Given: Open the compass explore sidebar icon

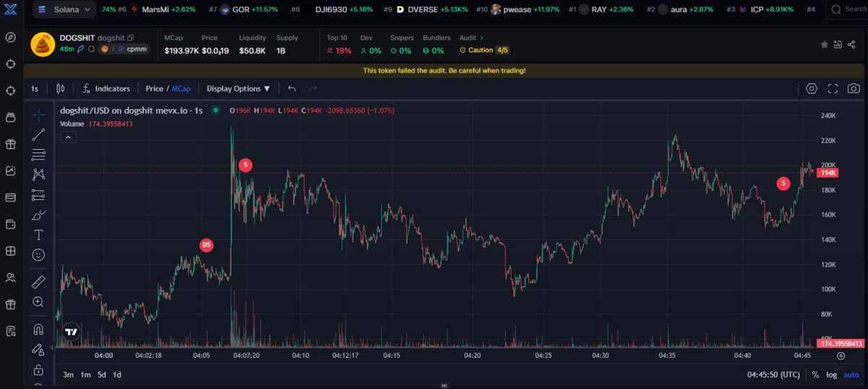Looking at the screenshot, I should (x=10, y=37).
